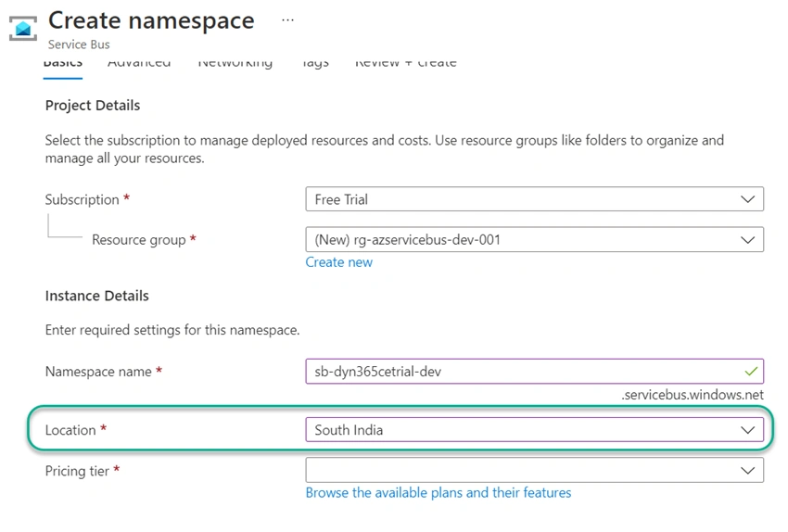Click the Project Details heading
The image size is (788, 532).
pos(93,106)
